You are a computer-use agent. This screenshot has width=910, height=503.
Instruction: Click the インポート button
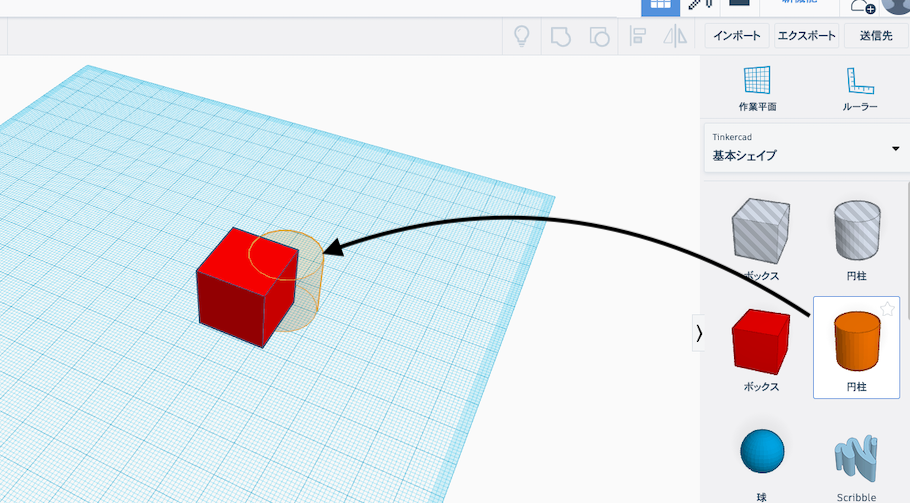737,36
